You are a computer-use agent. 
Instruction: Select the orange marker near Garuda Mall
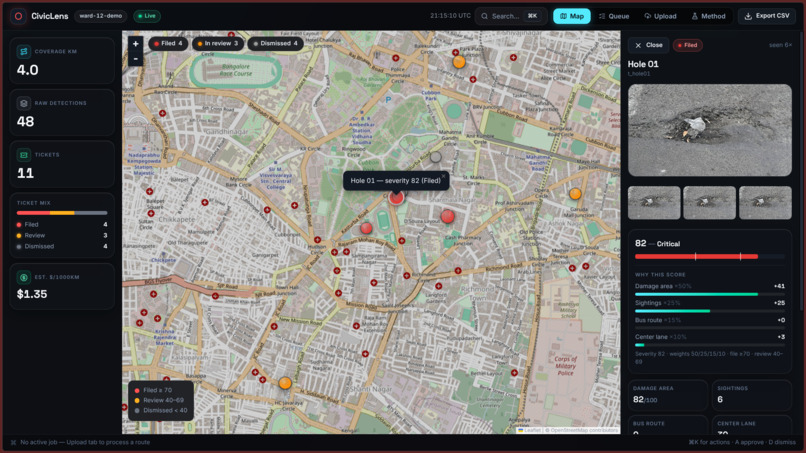pos(575,194)
